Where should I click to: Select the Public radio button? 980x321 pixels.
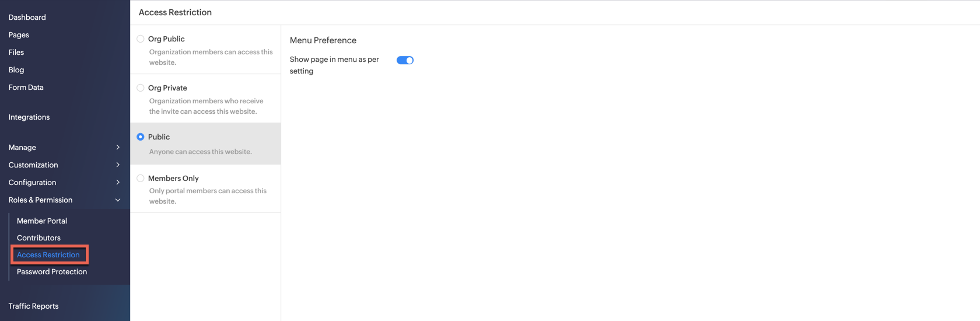coord(141,137)
